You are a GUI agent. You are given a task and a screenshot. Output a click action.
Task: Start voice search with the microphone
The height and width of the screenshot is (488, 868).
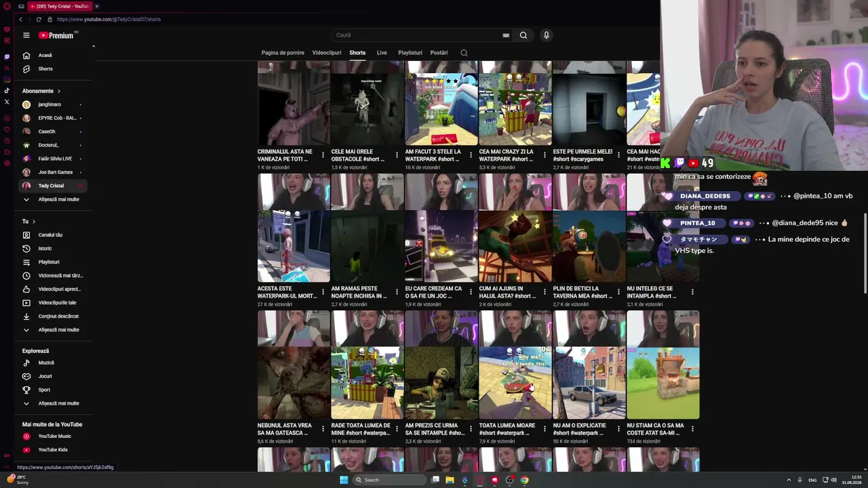click(546, 35)
